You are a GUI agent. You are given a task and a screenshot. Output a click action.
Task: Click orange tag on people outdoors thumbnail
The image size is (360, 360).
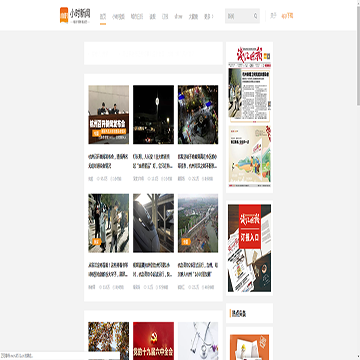pos(96,241)
